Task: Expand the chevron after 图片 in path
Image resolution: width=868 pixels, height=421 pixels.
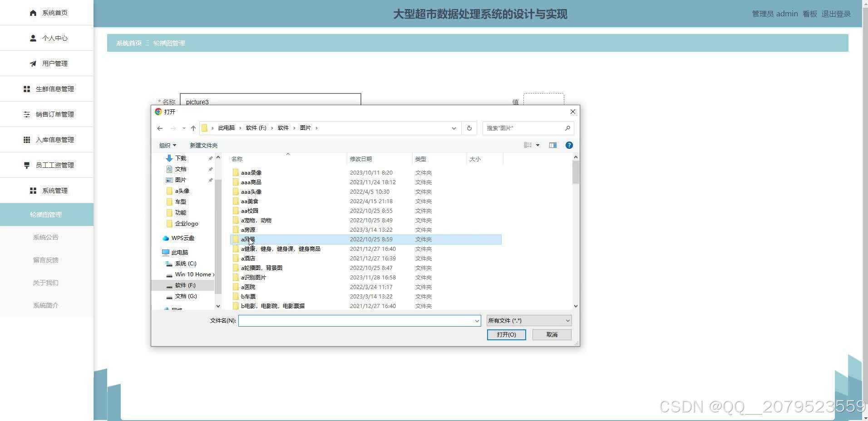Action: pos(316,128)
